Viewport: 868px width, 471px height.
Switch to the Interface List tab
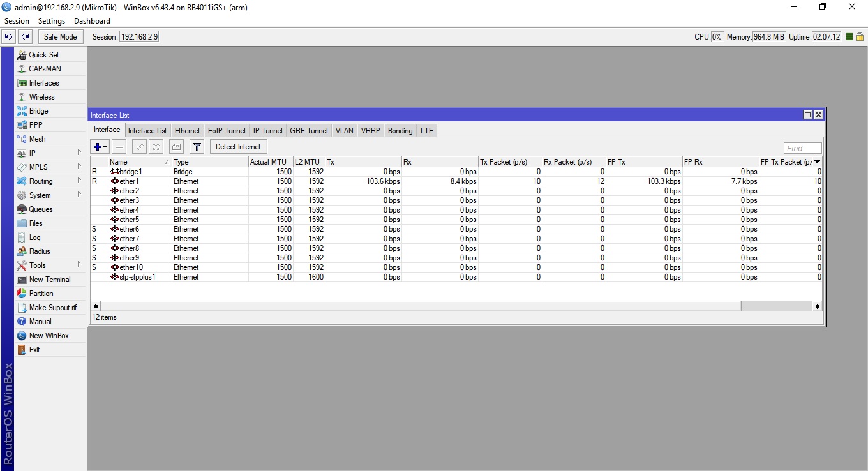(x=147, y=131)
